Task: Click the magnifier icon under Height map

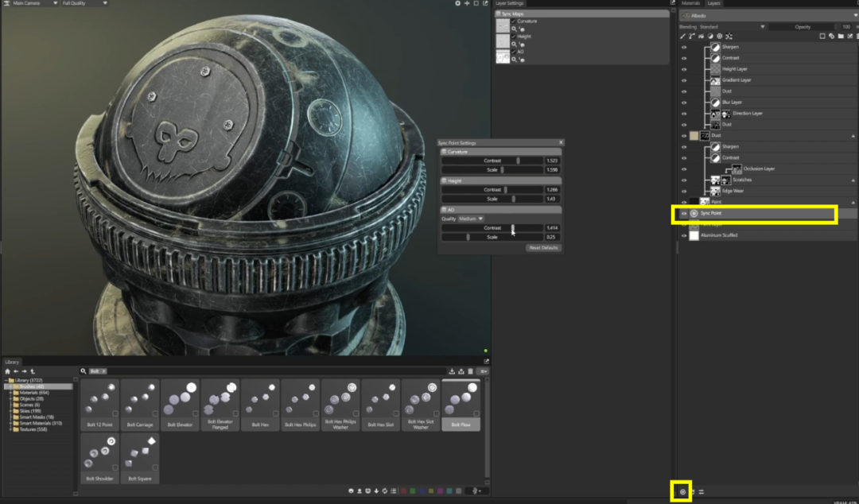Action: (514, 44)
